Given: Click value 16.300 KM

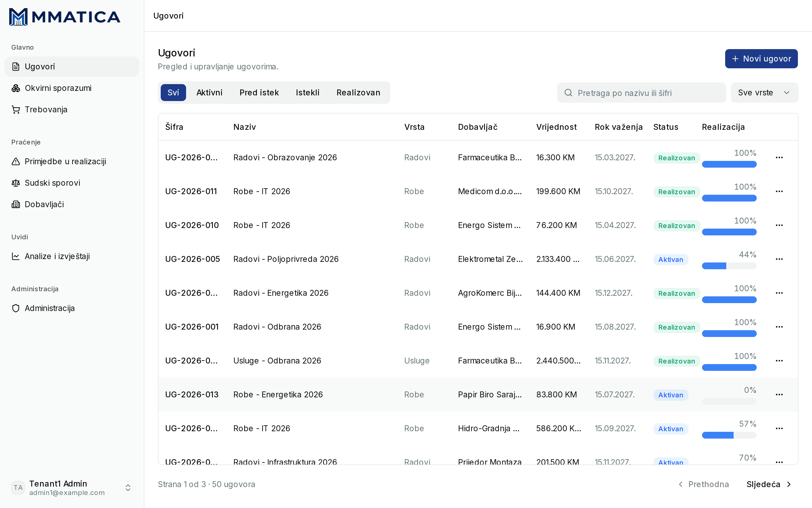Looking at the screenshot, I should pyautogui.click(x=555, y=157).
